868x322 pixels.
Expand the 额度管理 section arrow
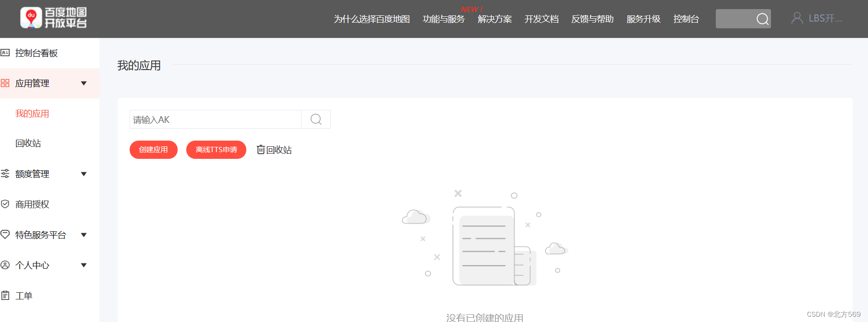point(84,174)
